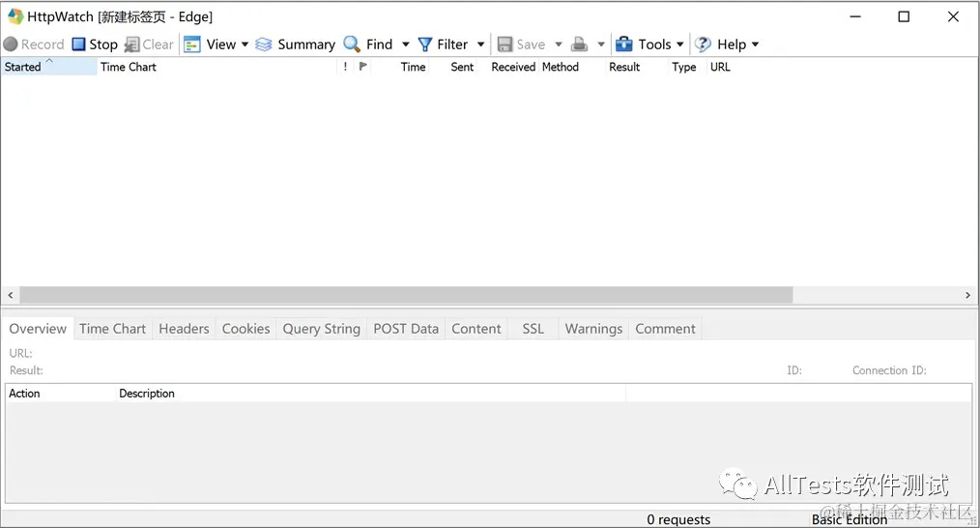Click the scrollbar right arrow
The width and height of the screenshot is (980, 528).
(967, 295)
